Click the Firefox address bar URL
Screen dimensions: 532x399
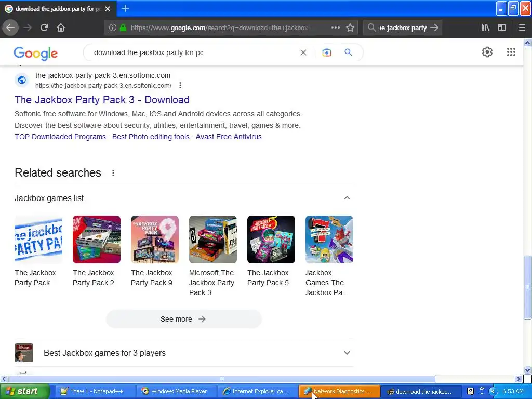[220, 28]
